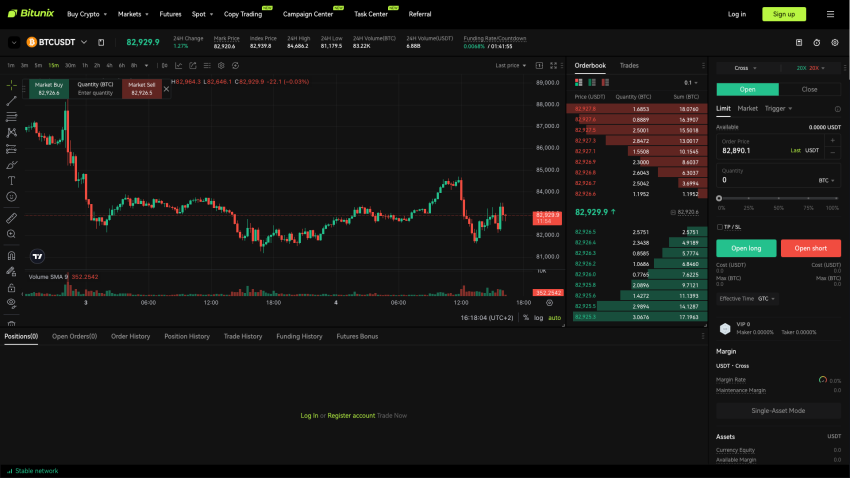
Task: Select the crosshair cursor tool
Action: tap(11, 85)
